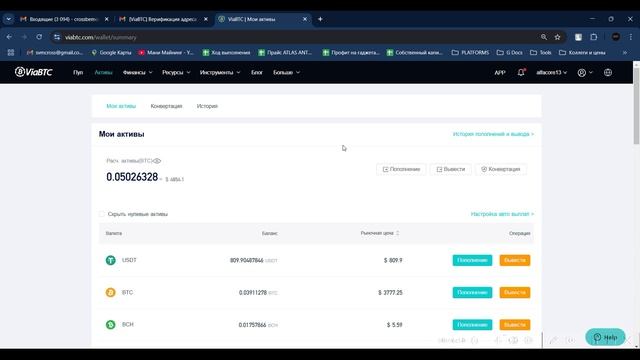The width and height of the screenshot is (640, 360).
Task: Open the deposit and withdrawal history link
Action: pos(493,134)
